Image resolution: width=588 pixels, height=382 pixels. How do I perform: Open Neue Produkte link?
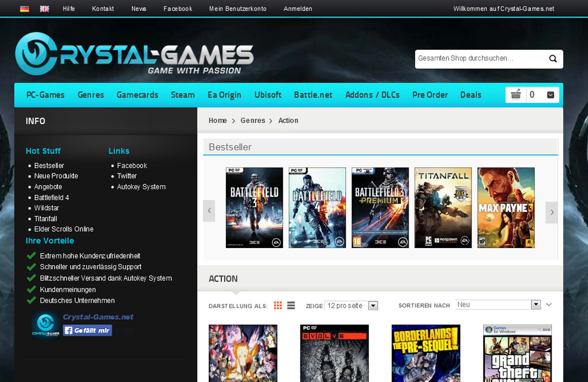56,176
